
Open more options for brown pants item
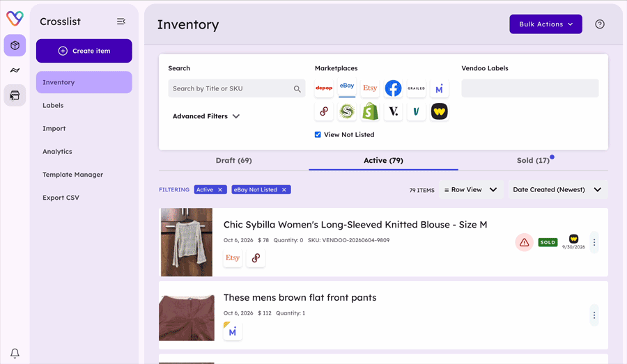(594, 315)
